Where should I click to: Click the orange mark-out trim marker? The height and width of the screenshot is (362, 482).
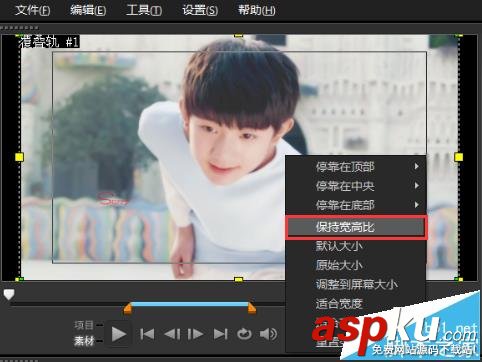point(252,308)
